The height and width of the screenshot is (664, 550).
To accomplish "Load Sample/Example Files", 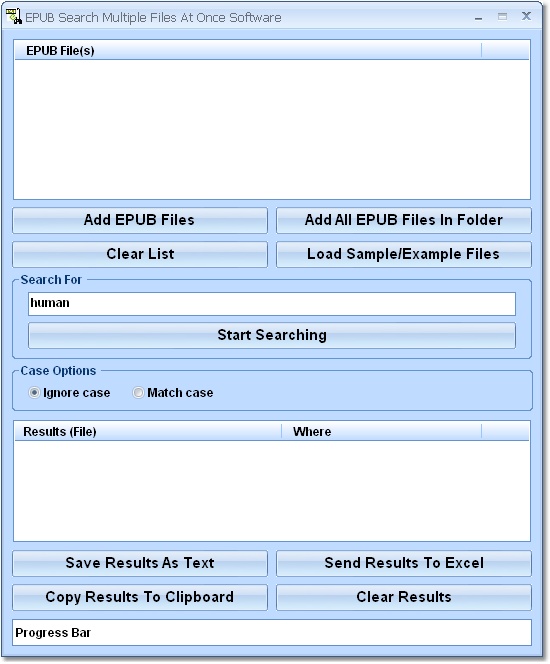I will tap(404, 254).
